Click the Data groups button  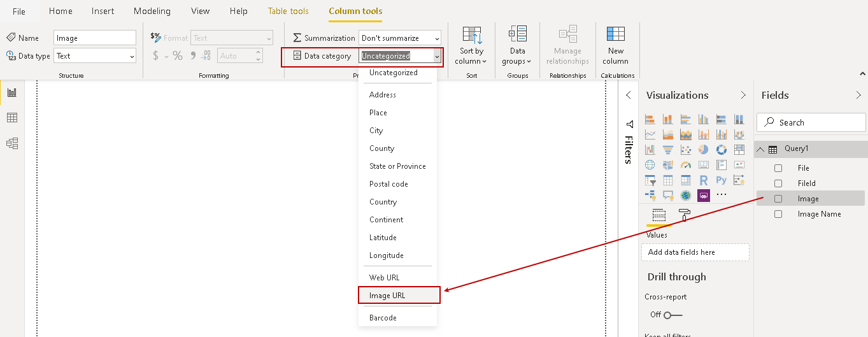(x=517, y=45)
